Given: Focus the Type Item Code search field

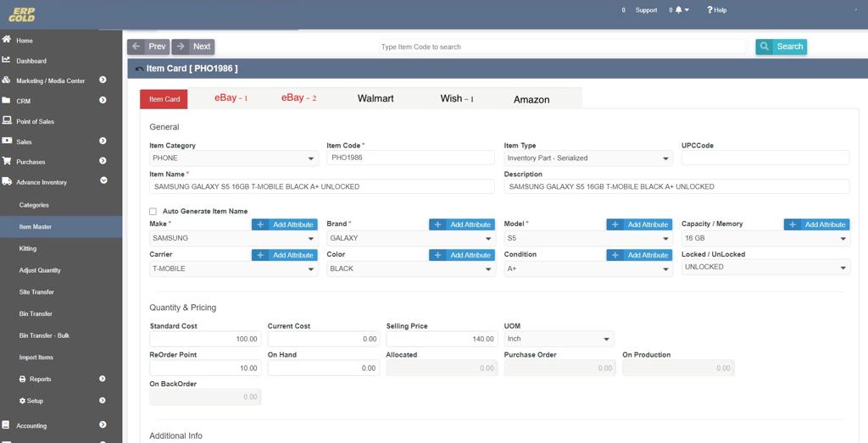Looking at the screenshot, I should [563, 47].
